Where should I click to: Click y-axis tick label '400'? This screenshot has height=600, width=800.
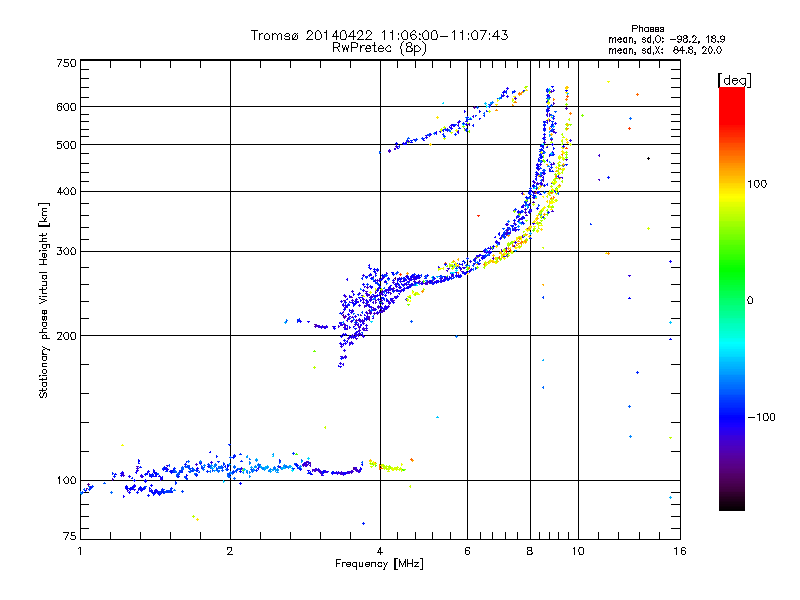[66, 191]
